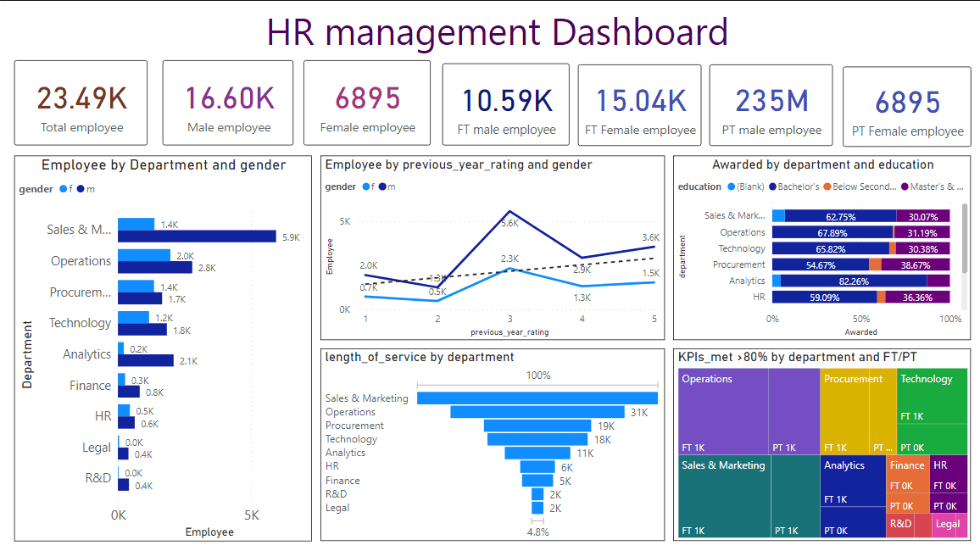Select Below Secondary legend dot in Awarded chart
The height and width of the screenshot is (551, 980).
pyautogui.click(x=826, y=186)
